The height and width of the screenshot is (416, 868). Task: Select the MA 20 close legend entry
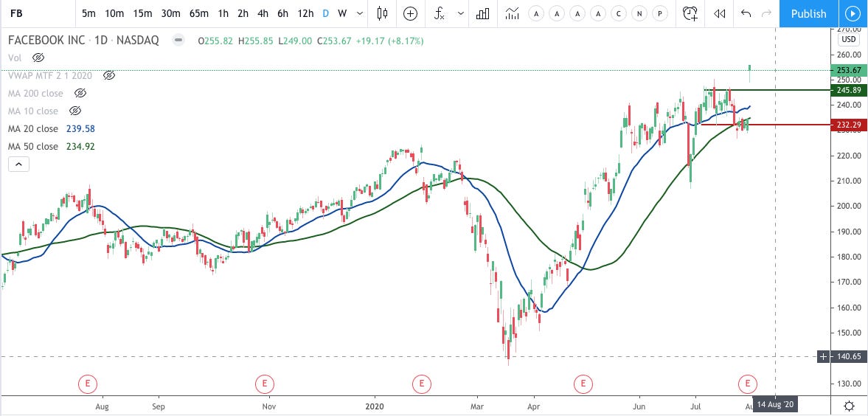(x=32, y=128)
